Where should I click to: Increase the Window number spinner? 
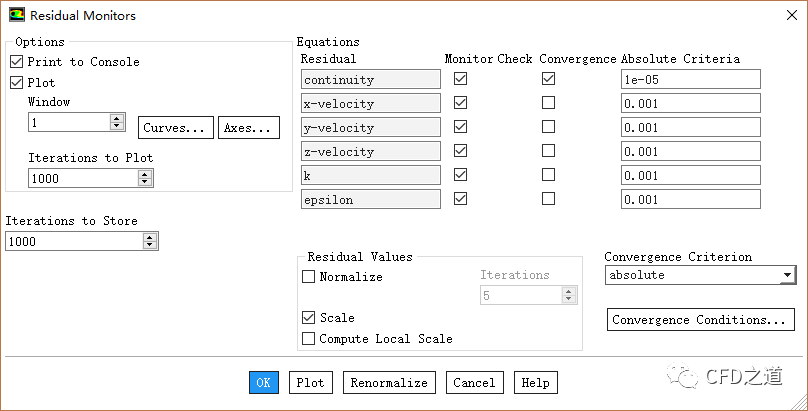click(x=117, y=118)
